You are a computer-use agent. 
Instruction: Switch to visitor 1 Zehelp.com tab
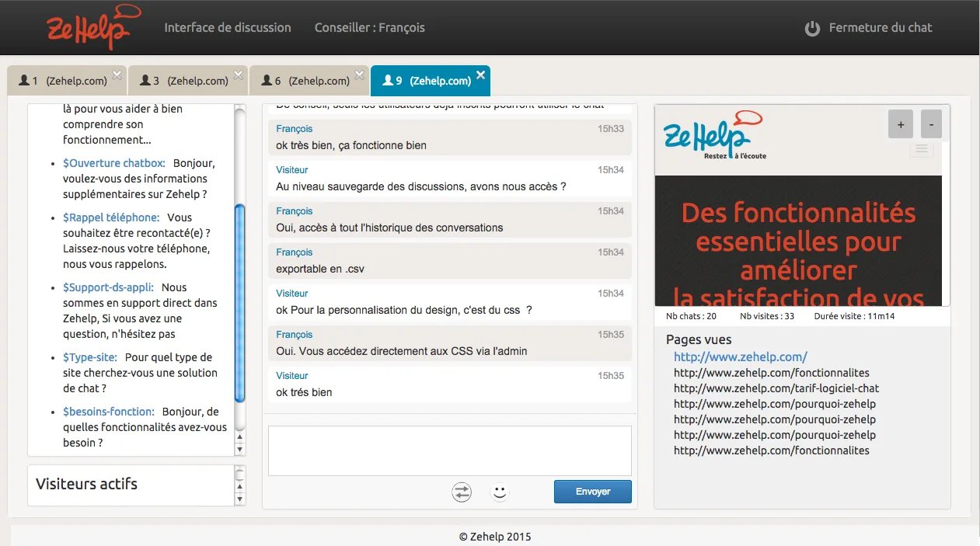pyautogui.click(x=67, y=81)
